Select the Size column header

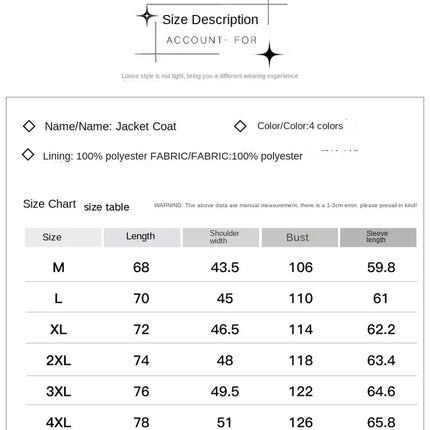(63, 237)
